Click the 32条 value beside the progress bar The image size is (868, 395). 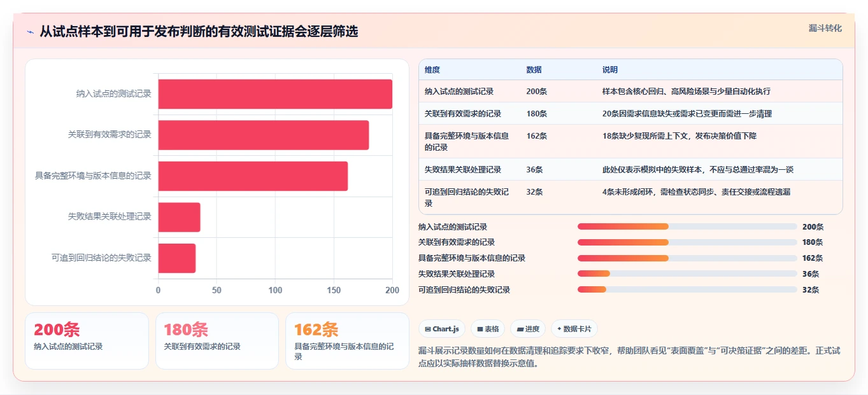(811, 289)
